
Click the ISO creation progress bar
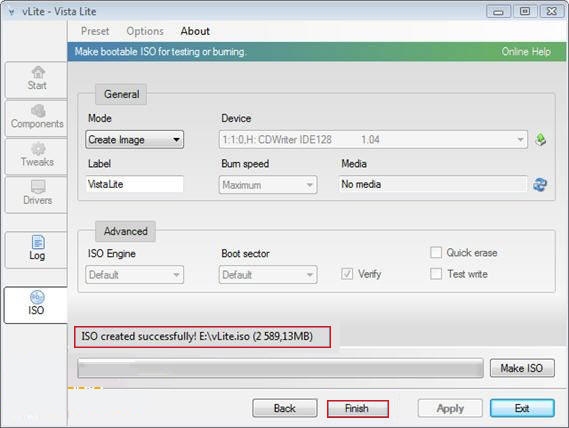[280, 368]
